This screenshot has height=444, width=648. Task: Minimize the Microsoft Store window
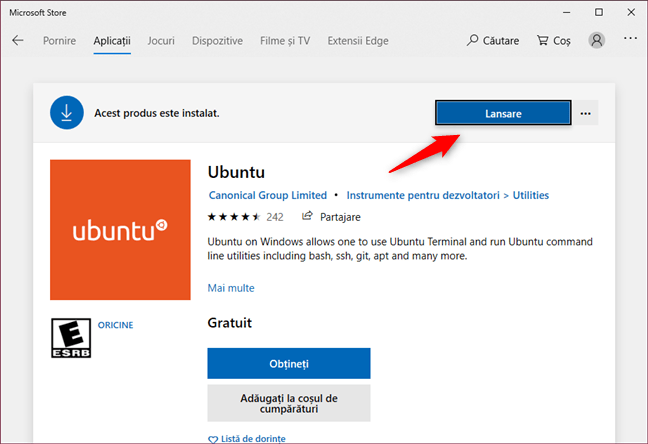pyautogui.click(x=567, y=12)
